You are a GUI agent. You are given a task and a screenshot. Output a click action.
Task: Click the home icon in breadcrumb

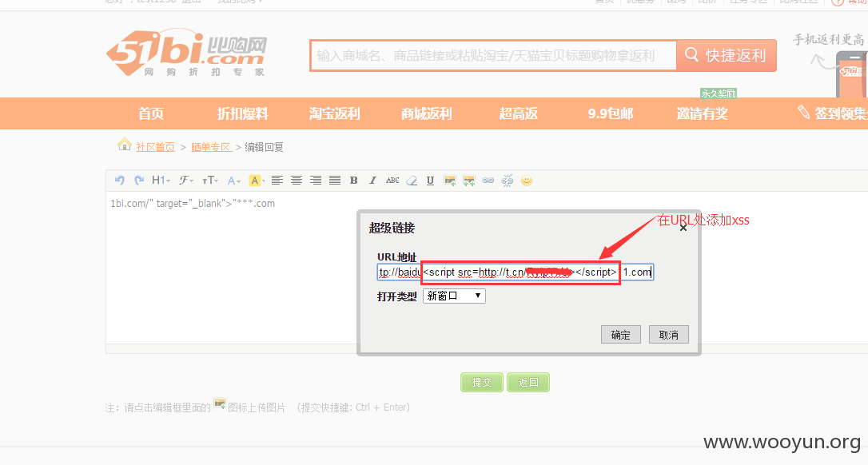[125, 145]
